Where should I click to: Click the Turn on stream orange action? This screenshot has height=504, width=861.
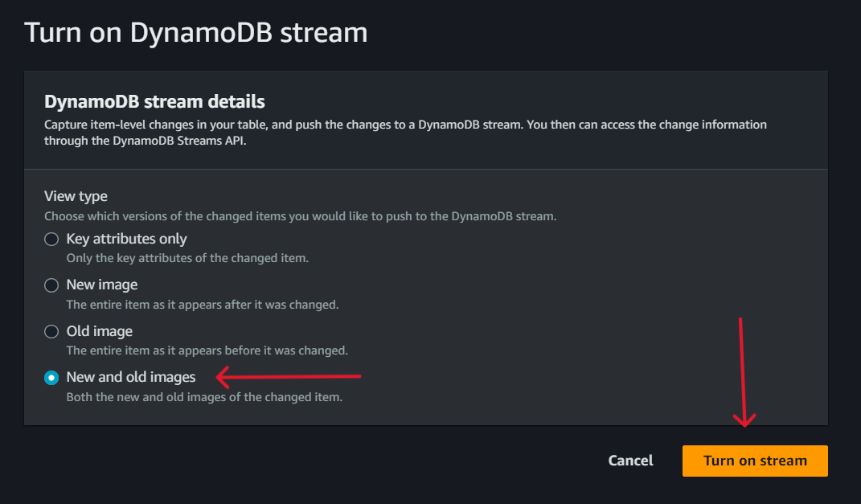(754, 461)
